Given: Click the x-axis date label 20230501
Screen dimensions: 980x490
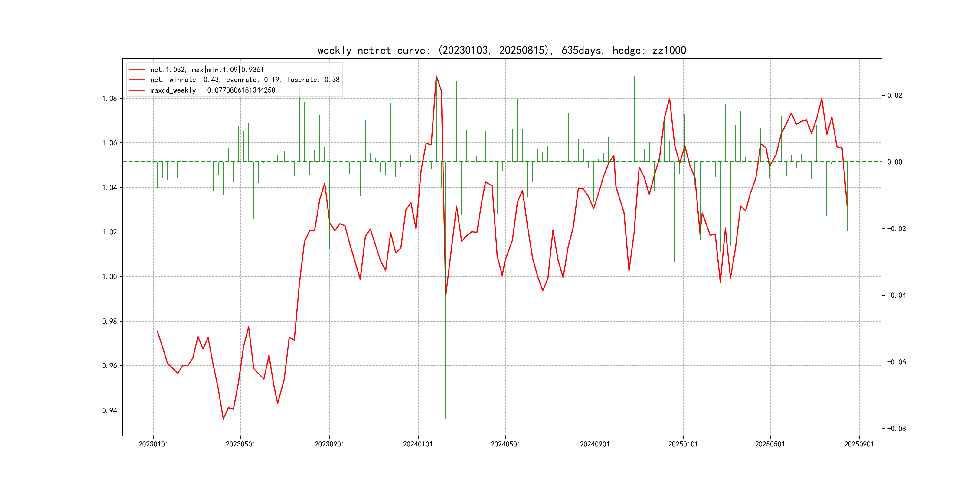Looking at the screenshot, I should tap(240, 444).
